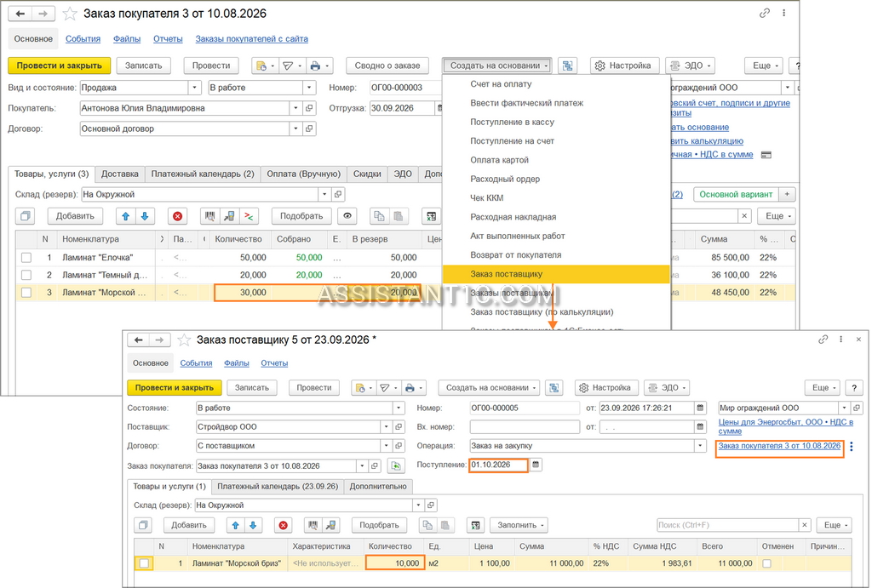Open Состояние dropdown in supplier order
872x588 pixels.
coord(399,408)
